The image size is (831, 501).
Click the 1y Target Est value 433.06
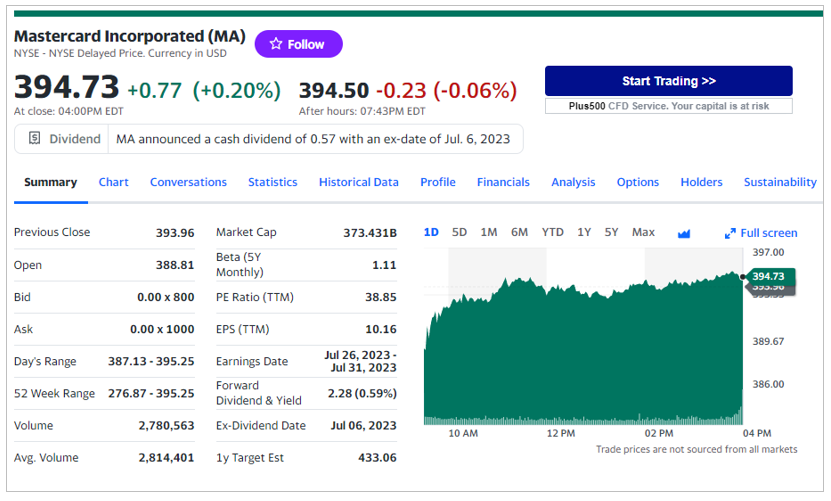(377, 458)
